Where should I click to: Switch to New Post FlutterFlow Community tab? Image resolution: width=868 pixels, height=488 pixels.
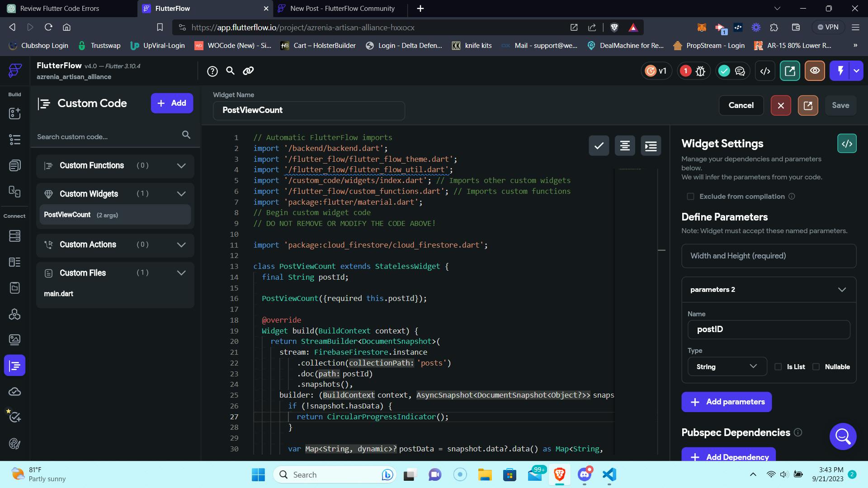342,9
